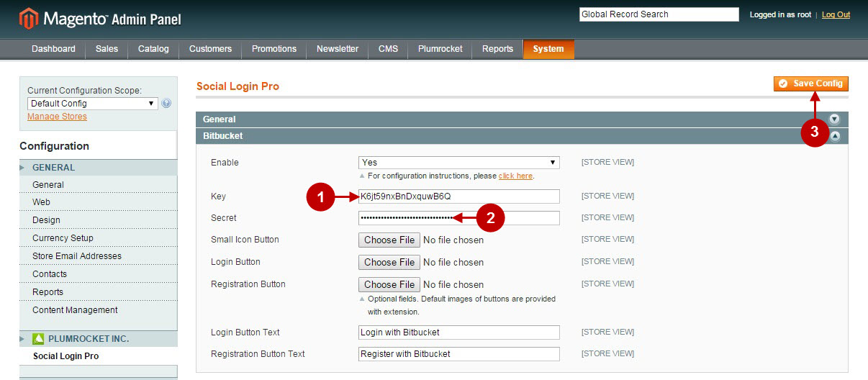Open Reports configuration in sidebar

(x=48, y=292)
